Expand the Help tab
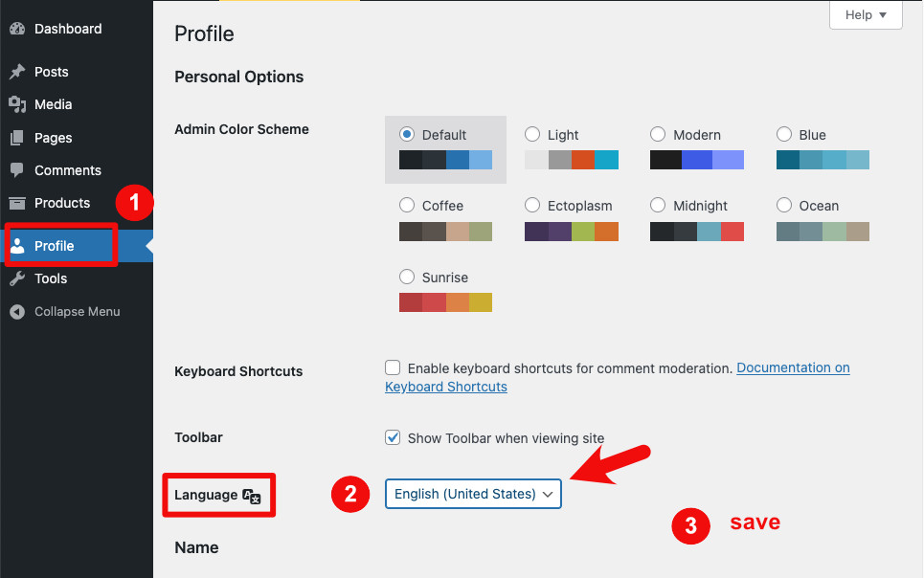This screenshot has width=924, height=578. (865, 15)
